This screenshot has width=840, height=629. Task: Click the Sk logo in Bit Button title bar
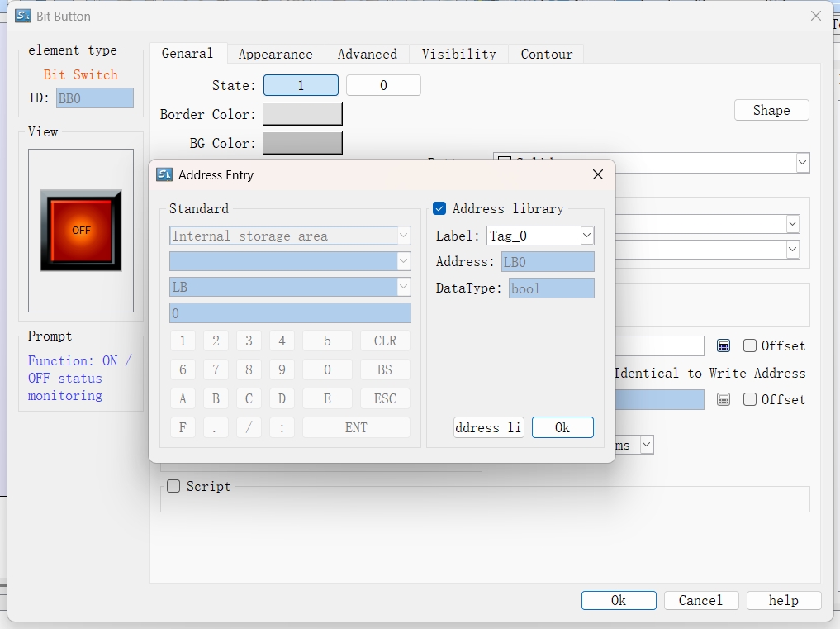click(x=23, y=16)
